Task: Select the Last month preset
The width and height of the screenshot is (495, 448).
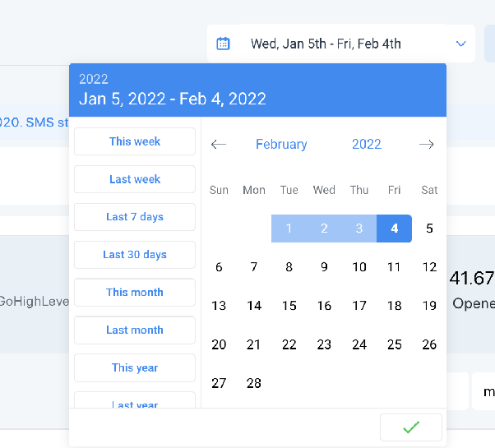Action: point(135,330)
